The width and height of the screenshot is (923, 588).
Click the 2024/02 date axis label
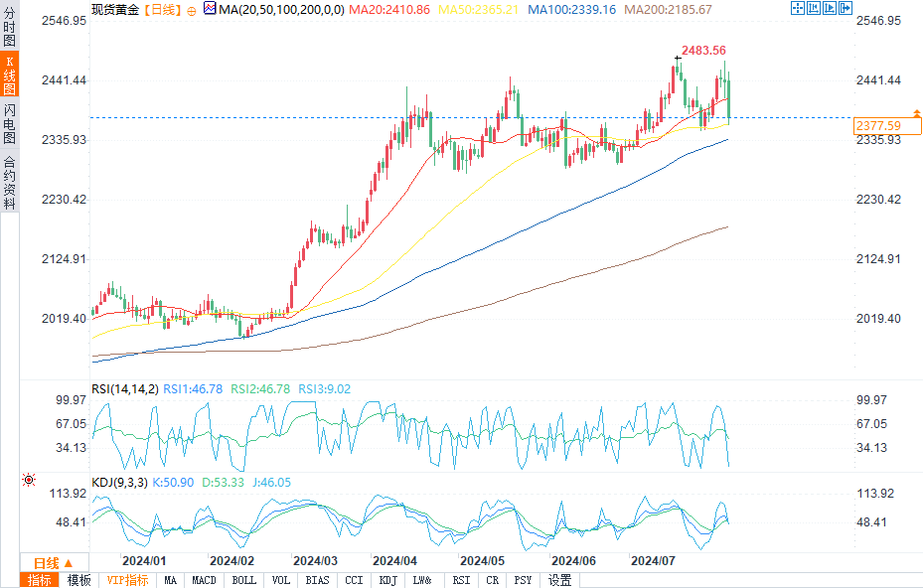coord(231,561)
